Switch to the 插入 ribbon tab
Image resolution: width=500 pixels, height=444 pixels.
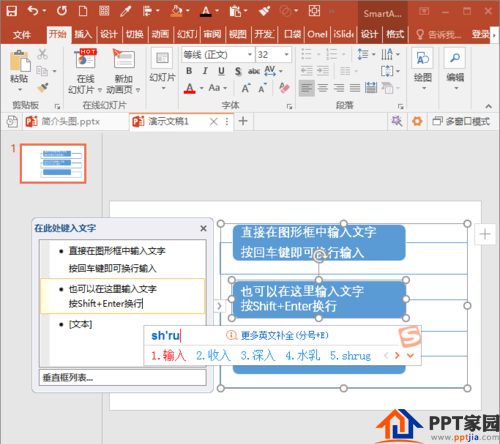point(83,34)
